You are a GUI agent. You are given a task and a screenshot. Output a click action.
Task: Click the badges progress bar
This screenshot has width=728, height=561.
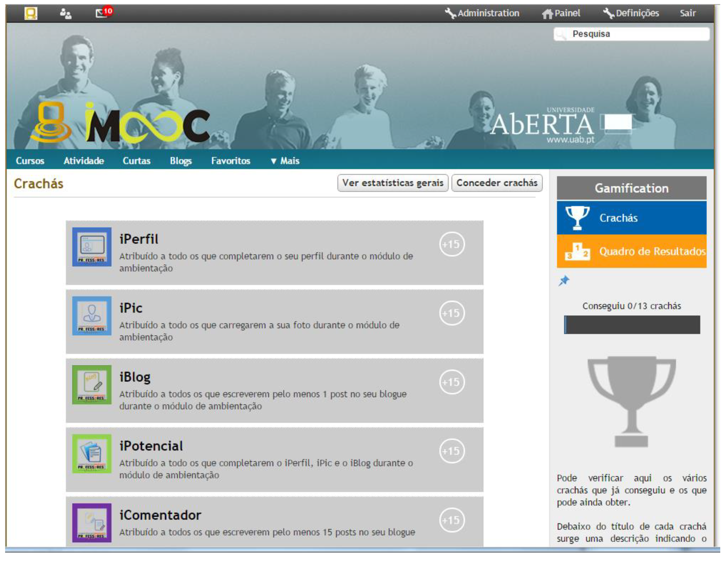(632, 325)
